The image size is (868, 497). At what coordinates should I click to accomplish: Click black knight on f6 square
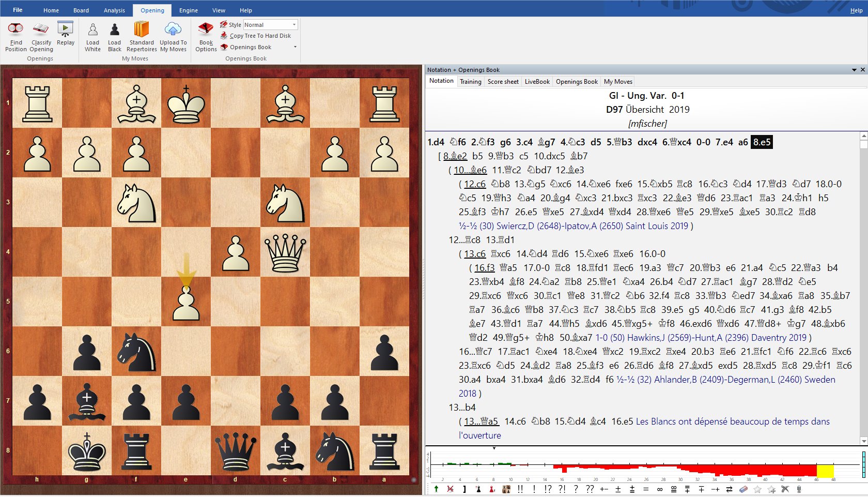coord(136,352)
